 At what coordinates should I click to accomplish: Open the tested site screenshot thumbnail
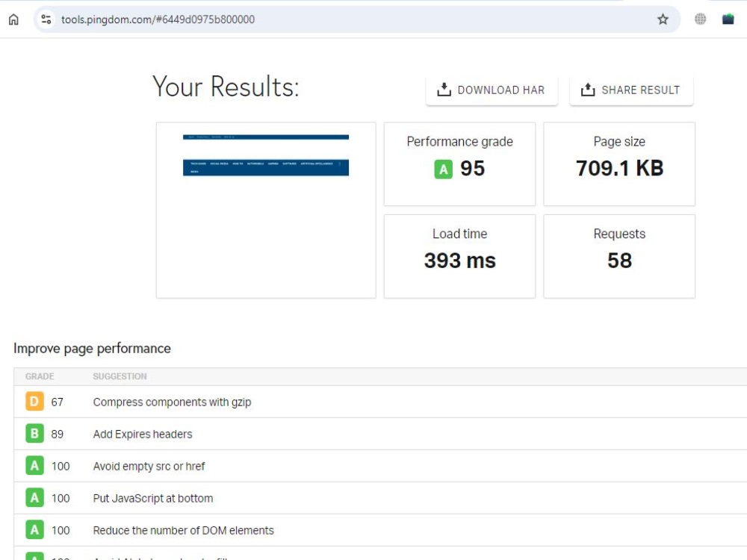click(266, 210)
